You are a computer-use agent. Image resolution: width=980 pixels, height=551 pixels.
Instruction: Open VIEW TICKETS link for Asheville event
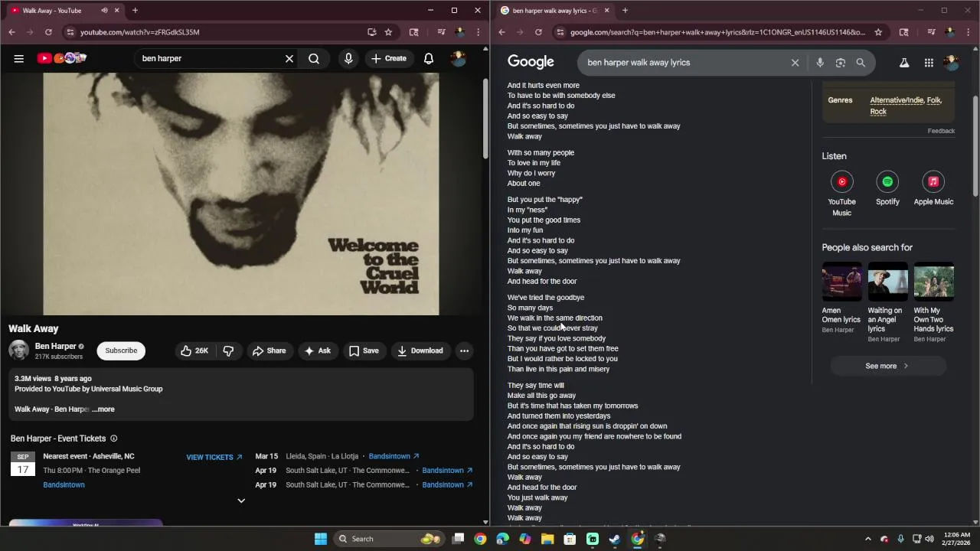[214, 457]
